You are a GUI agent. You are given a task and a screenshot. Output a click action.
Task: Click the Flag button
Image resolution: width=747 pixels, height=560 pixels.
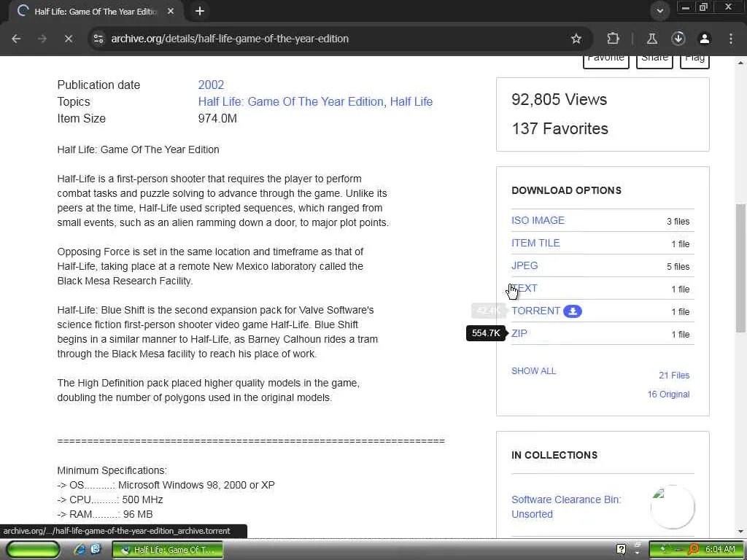click(694, 60)
